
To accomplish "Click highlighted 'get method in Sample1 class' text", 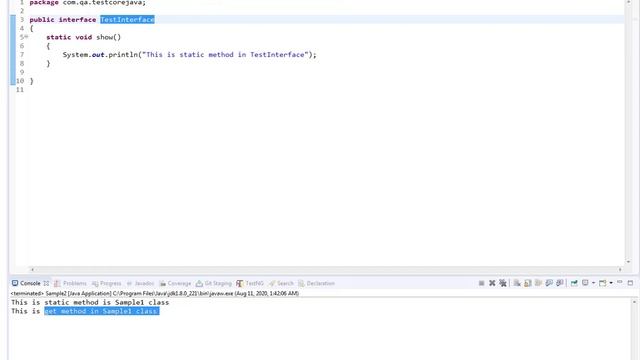I will click(102, 311).
